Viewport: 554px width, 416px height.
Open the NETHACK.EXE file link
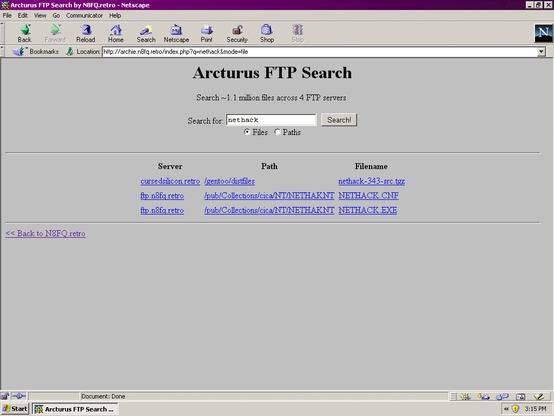click(x=368, y=210)
